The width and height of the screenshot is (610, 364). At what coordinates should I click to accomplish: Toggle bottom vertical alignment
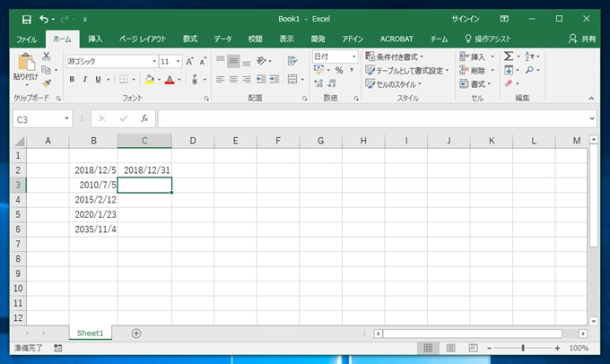tap(247, 61)
